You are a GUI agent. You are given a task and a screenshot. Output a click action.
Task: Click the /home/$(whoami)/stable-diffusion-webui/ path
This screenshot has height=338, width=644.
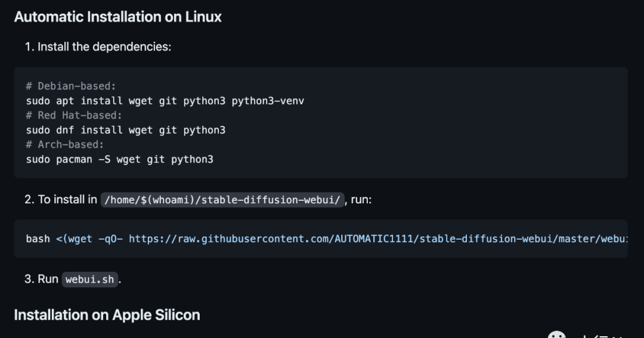coord(222,200)
